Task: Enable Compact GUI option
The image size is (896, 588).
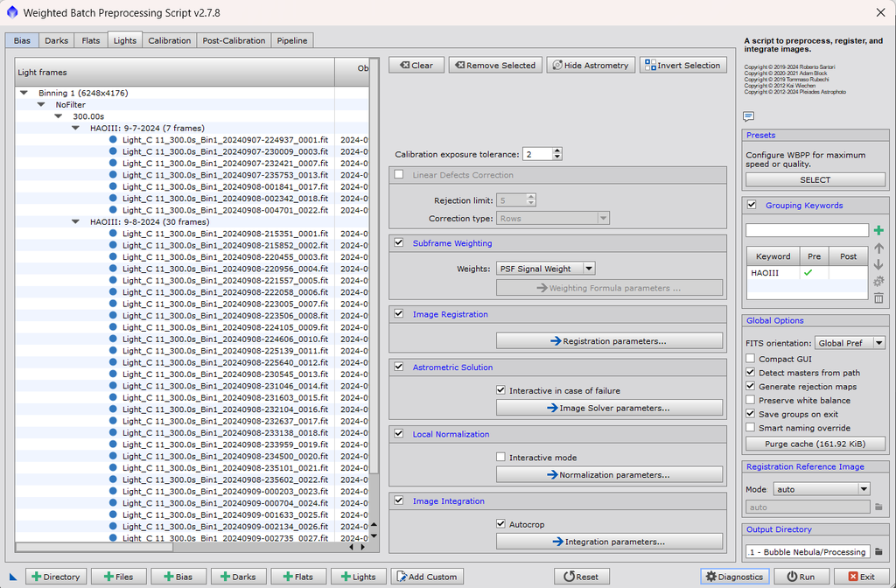Action: click(x=750, y=359)
